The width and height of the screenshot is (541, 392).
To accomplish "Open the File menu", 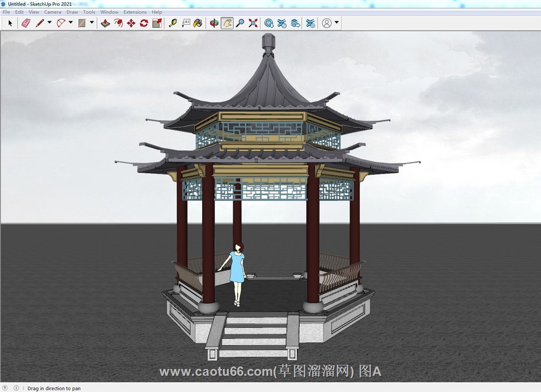I will point(6,12).
